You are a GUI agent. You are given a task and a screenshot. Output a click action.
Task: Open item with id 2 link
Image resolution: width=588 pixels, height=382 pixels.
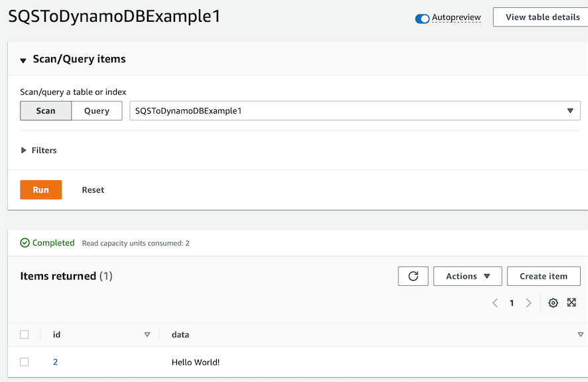click(x=56, y=362)
